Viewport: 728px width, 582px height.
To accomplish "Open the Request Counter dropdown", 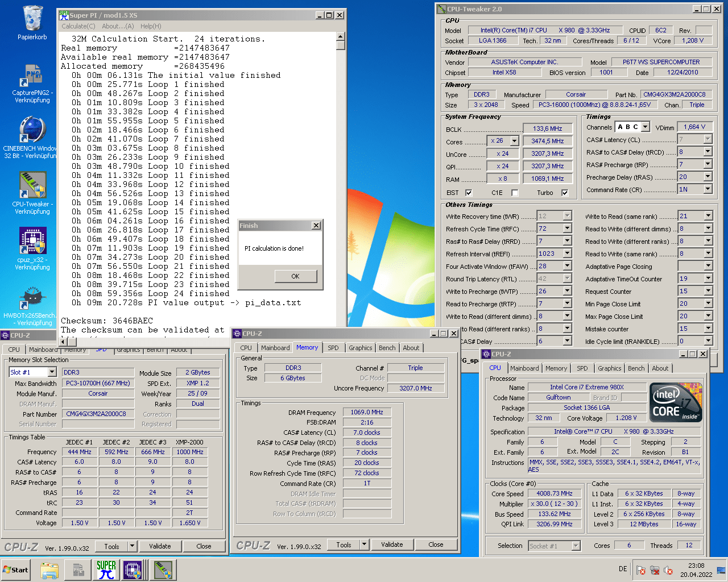I will 708,291.
